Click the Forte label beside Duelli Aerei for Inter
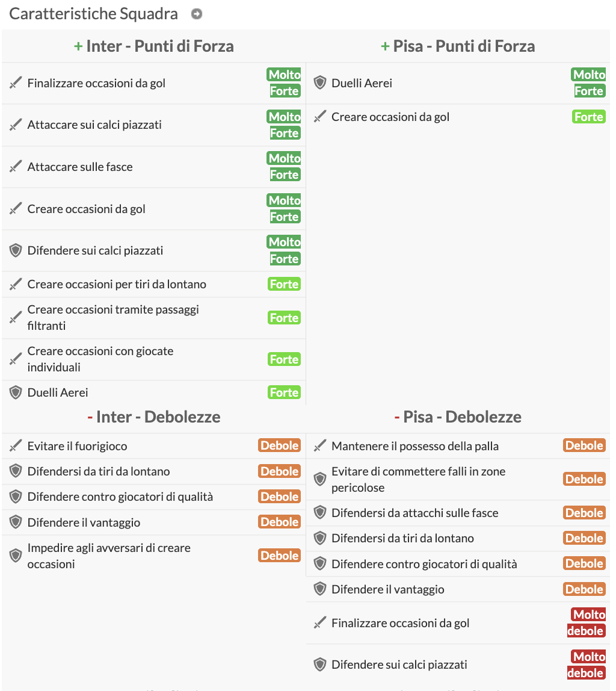 pyautogui.click(x=283, y=392)
